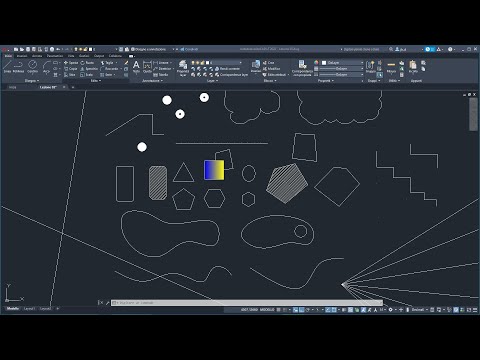This screenshot has height=360, width=480.
Task: Choose the Copia (Copy) command
Action: pos(71,69)
